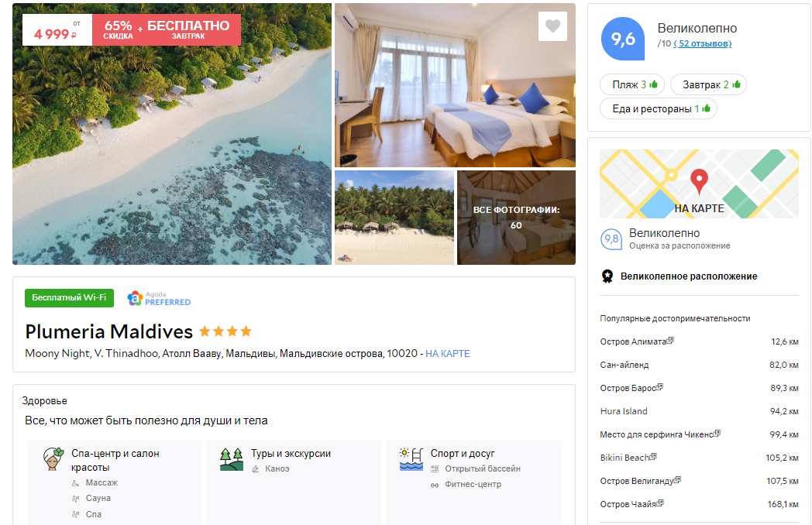Select the Завтрак review tag

tap(708, 84)
